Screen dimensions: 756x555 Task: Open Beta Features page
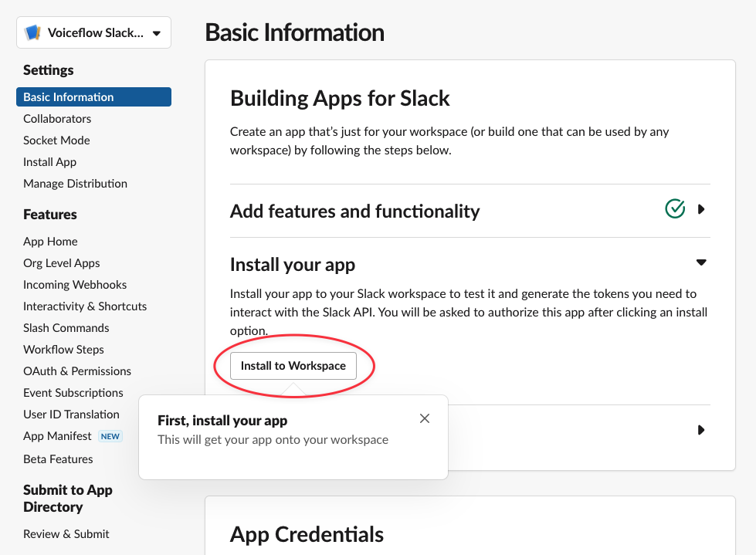(x=58, y=459)
